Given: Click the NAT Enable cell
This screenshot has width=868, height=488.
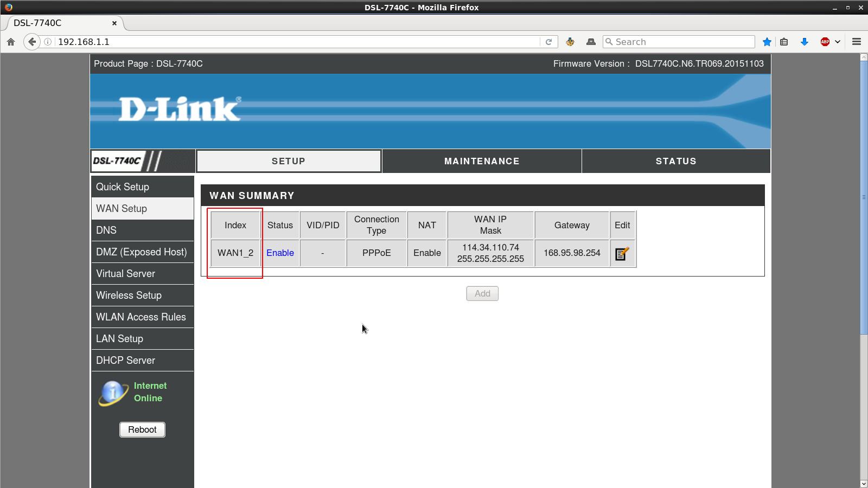Looking at the screenshot, I should pyautogui.click(x=427, y=253).
